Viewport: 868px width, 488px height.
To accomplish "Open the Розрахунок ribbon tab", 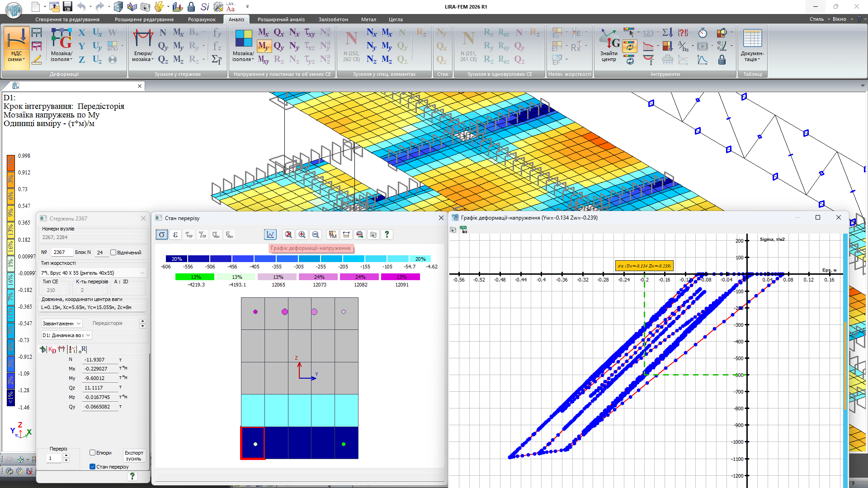I will tap(202, 19).
